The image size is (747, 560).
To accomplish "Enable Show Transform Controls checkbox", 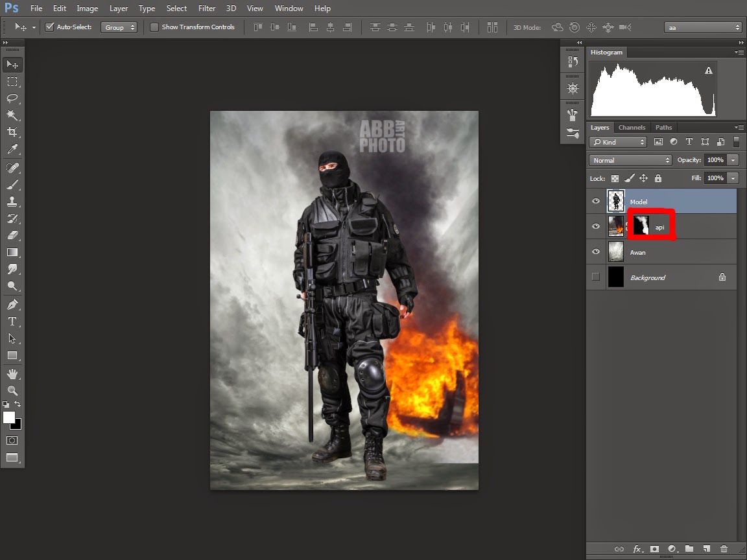I will (x=154, y=27).
